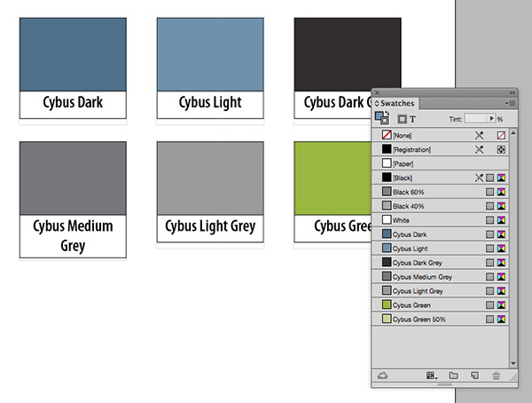Collapse the Swatches panel with double arrows
Screen dimensions: 532x403
pyautogui.click(x=512, y=93)
